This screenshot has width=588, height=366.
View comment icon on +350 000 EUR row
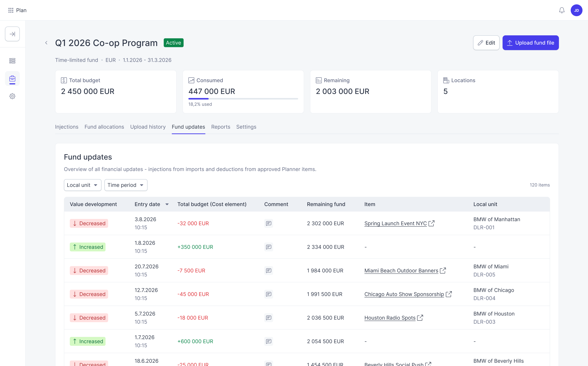269,247
